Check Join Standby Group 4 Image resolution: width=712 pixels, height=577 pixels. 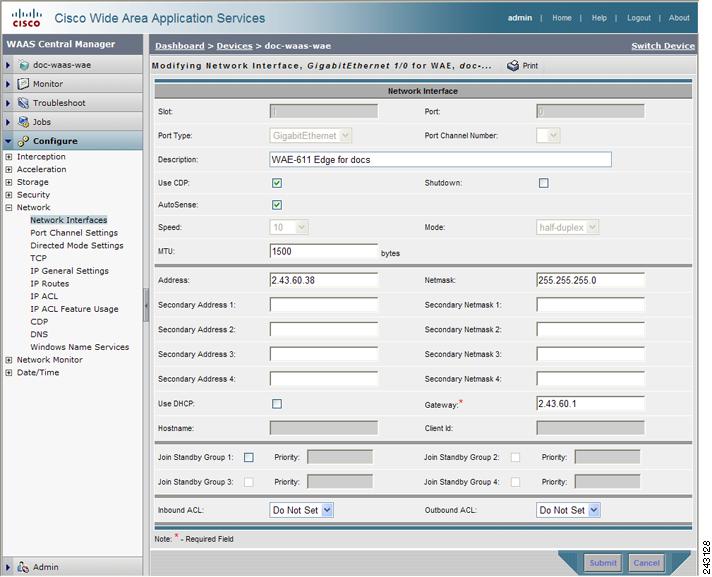tap(515, 482)
